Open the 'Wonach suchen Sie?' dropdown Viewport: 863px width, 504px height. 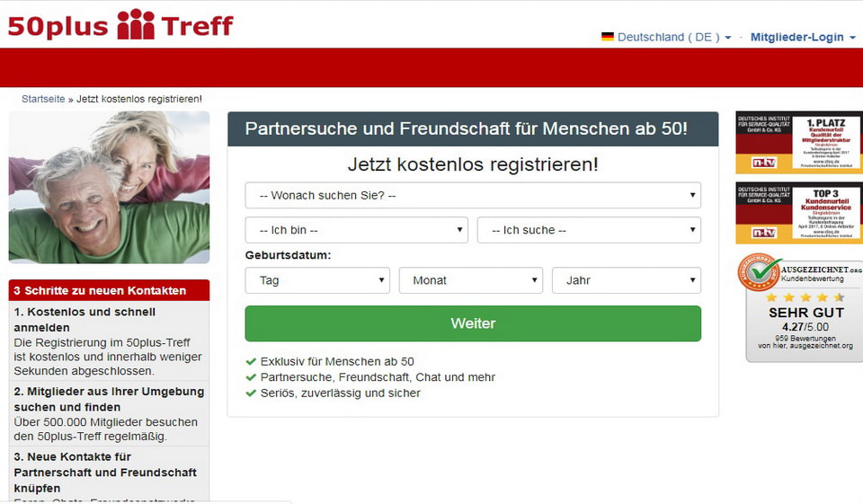click(473, 195)
